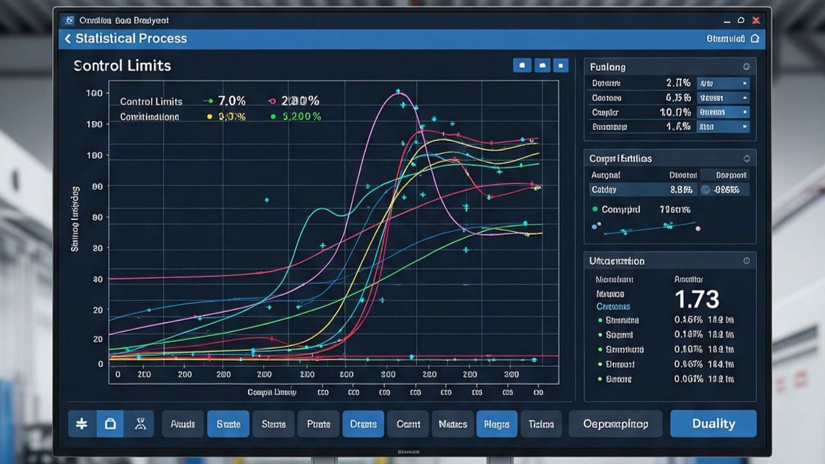The height and width of the screenshot is (464, 825).
Task: Open the home icon in the blue header
Action: (x=755, y=38)
